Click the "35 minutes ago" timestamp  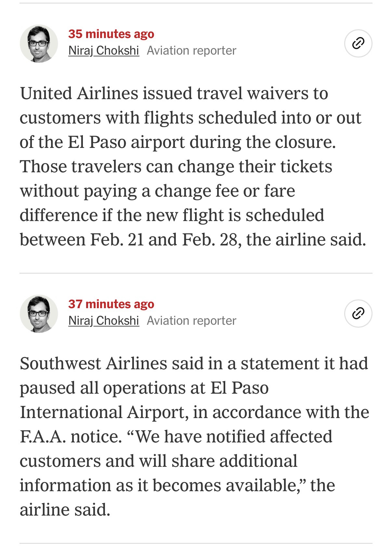111,34
